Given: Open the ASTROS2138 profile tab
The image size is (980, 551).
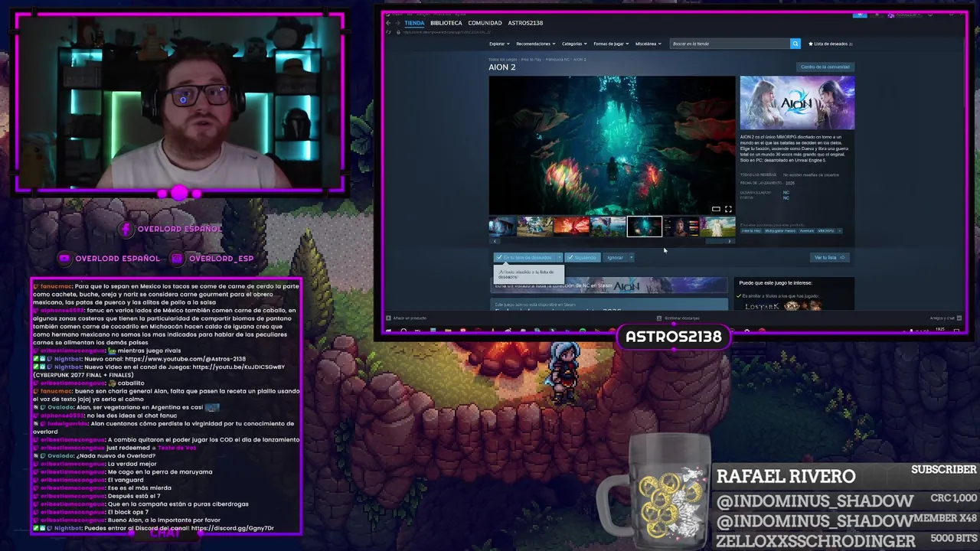Looking at the screenshot, I should coord(525,23).
